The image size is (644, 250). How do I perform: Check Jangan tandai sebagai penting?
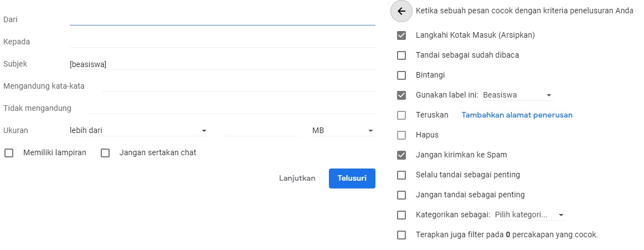401,195
